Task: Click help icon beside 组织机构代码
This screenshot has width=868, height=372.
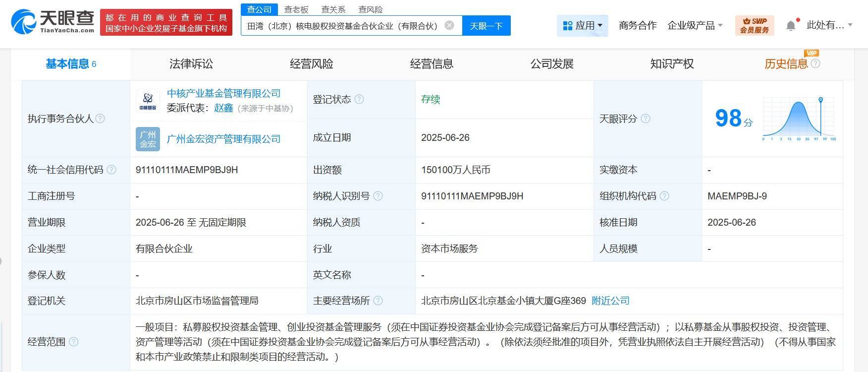Action: point(664,196)
